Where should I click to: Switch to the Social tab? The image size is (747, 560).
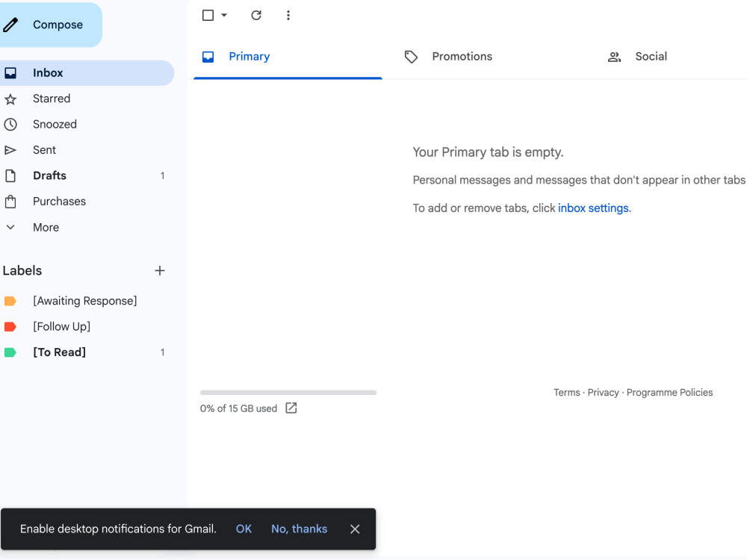(x=673, y=57)
